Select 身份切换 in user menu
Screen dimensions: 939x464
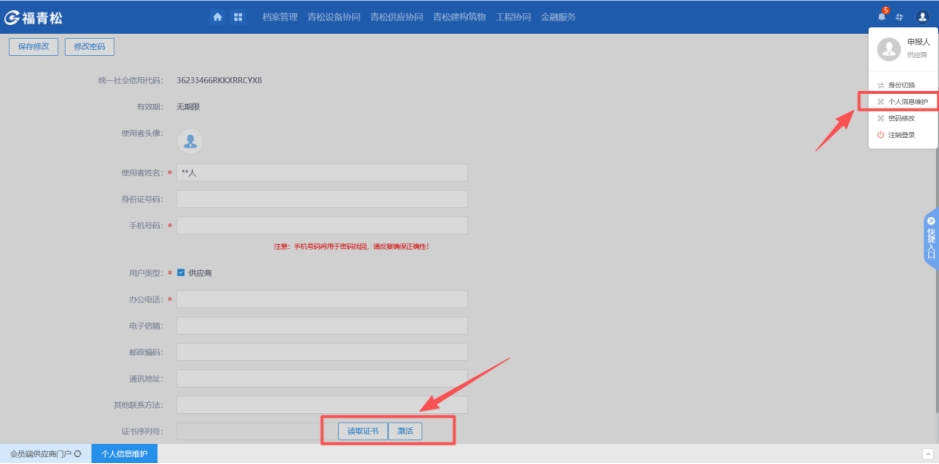click(901, 85)
